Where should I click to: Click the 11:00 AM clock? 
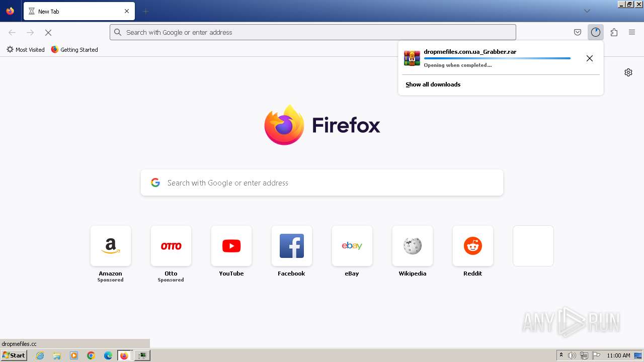coord(618,355)
